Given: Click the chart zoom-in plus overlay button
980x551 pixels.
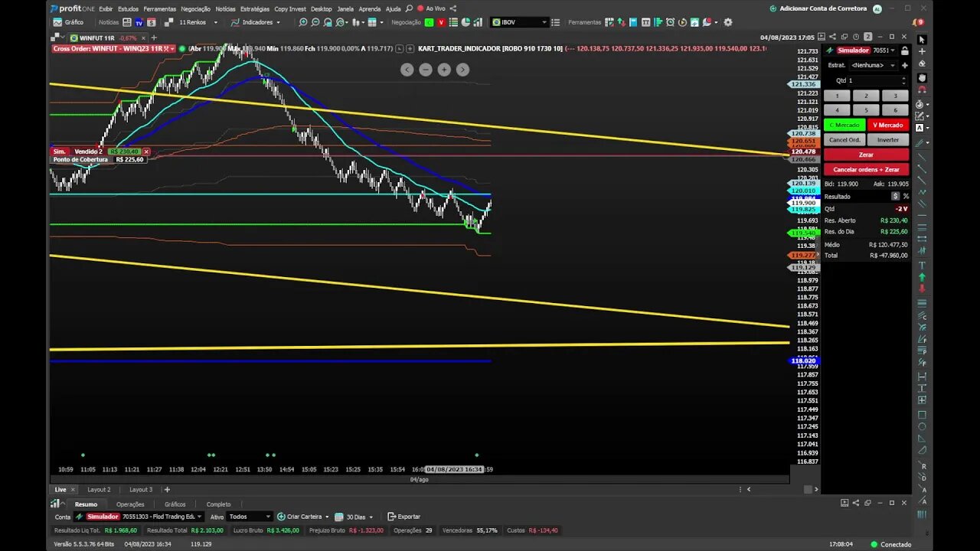Looking at the screenshot, I should (444, 70).
